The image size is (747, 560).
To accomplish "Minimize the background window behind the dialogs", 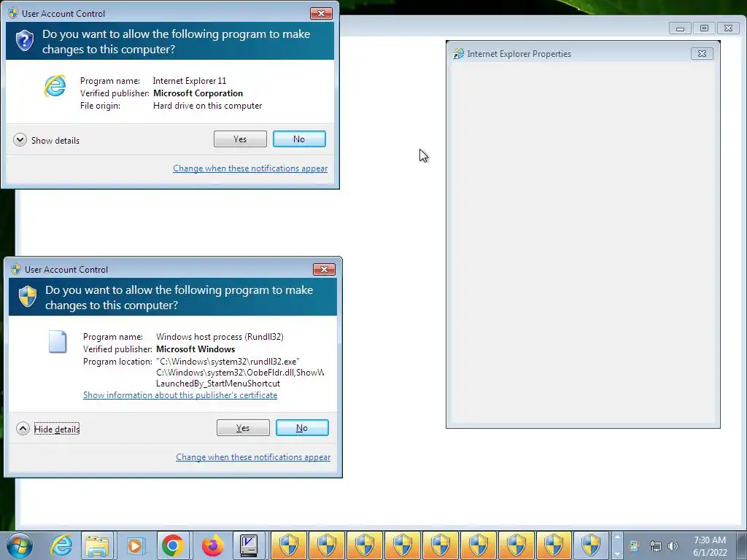I will [680, 28].
